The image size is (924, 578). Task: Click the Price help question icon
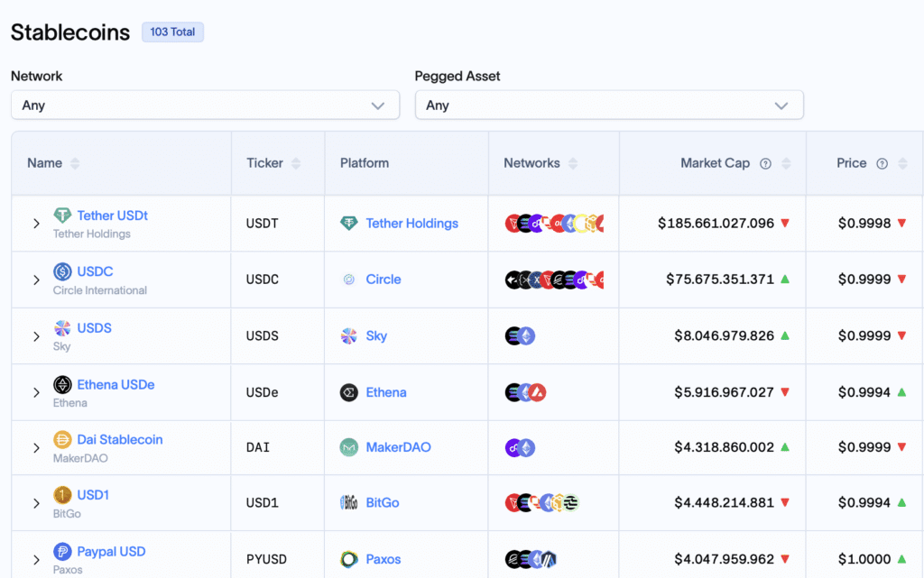(x=882, y=163)
